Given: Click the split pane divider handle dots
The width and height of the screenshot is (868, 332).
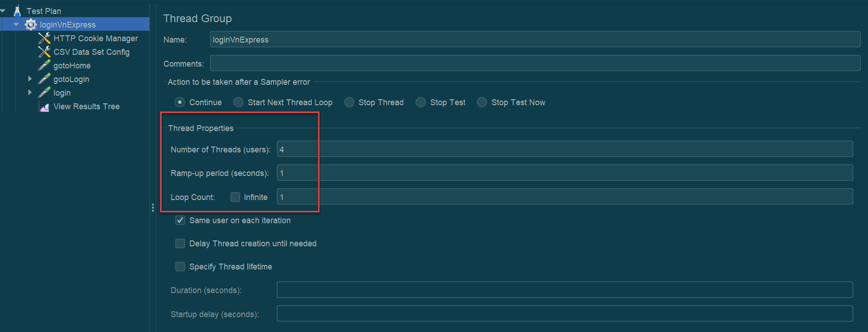Looking at the screenshot, I should coord(153,208).
